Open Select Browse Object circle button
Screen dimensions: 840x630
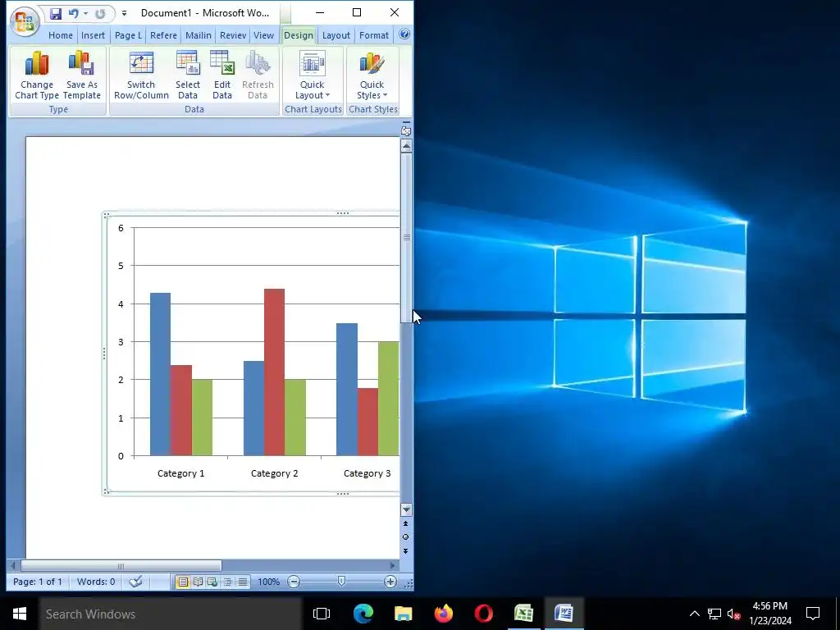405,536
